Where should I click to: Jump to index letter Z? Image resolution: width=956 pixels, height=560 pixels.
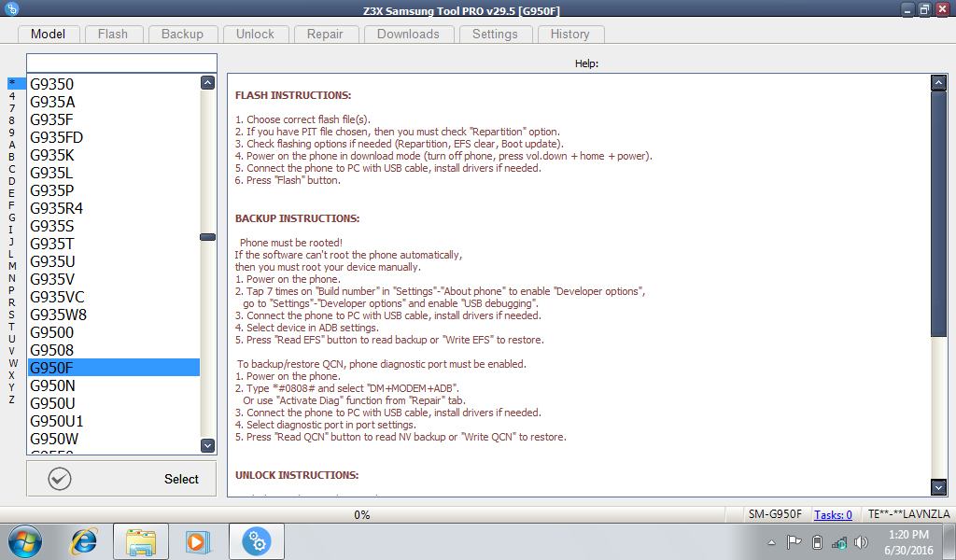coord(11,399)
